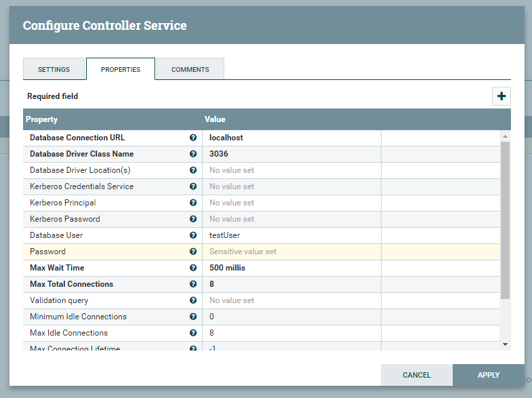532x398 pixels.
Task: Set value for Validation query
Action: (x=291, y=300)
